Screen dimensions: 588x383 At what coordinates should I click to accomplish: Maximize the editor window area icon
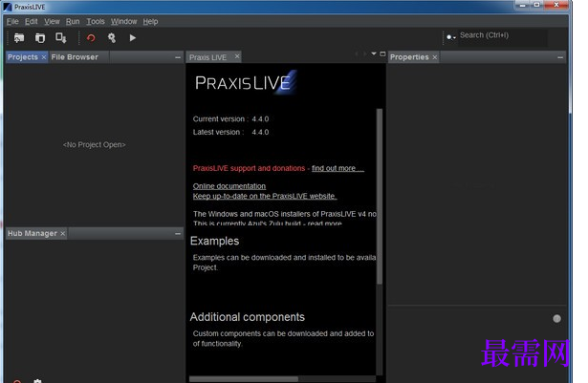coord(382,53)
